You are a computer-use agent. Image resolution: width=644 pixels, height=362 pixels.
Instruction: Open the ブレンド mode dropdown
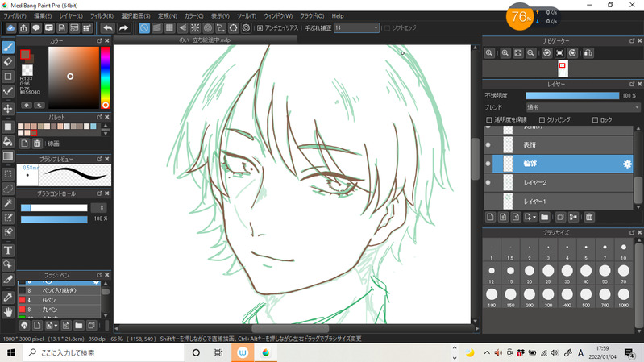[x=583, y=107]
